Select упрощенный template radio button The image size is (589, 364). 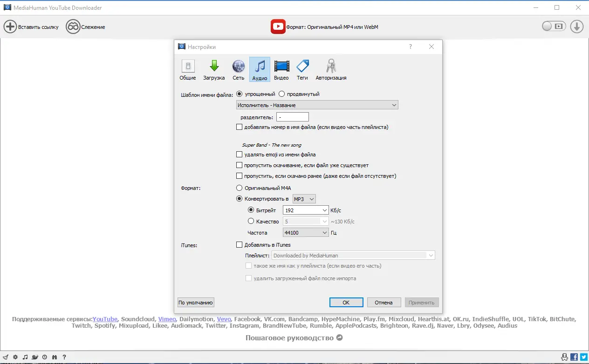[240, 94]
